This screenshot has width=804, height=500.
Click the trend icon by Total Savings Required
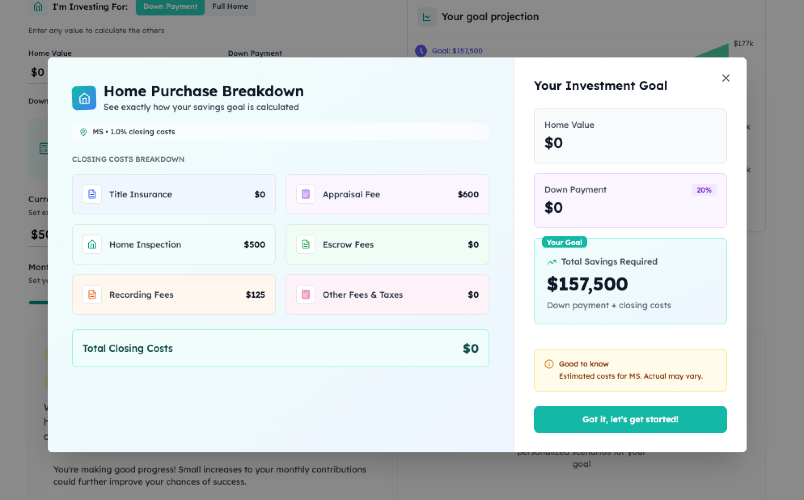(x=552, y=262)
